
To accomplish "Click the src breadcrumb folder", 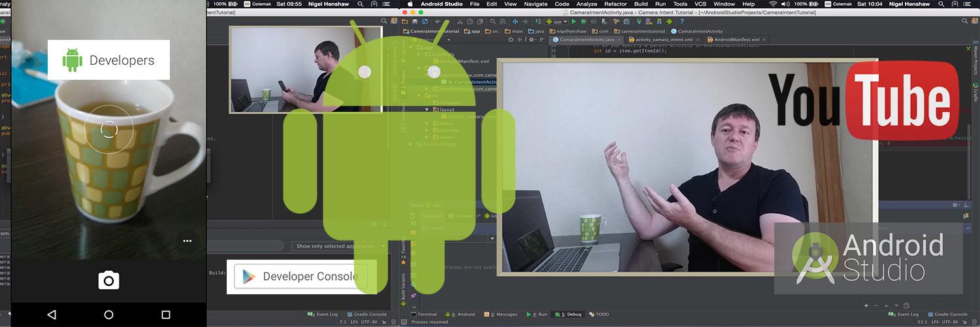I will (x=492, y=31).
